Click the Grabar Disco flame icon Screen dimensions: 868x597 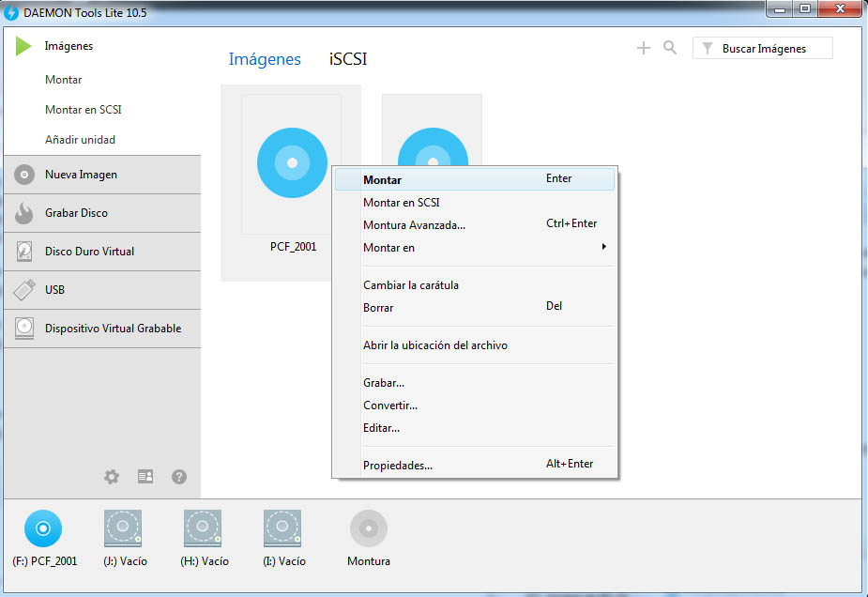click(23, 213)
